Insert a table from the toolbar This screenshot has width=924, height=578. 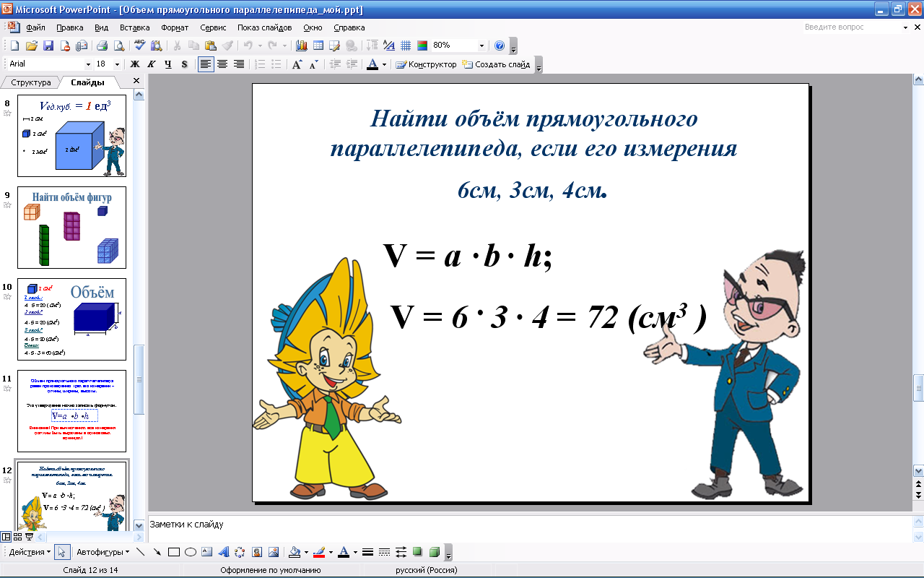tap(318, 46)
